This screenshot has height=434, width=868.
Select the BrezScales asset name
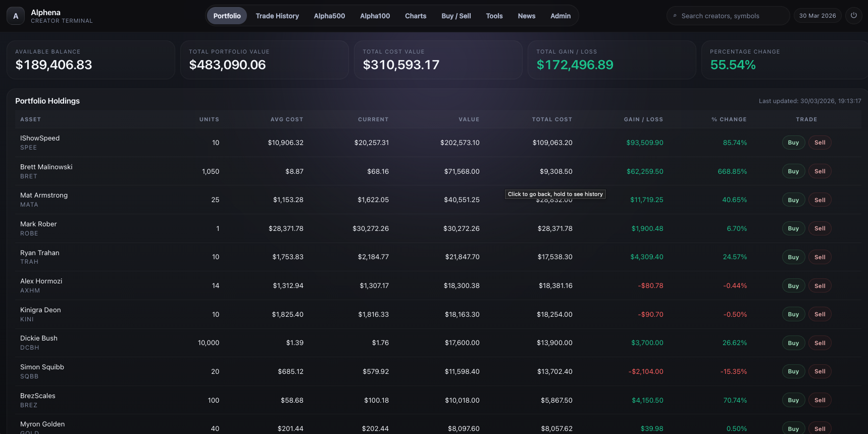coord(38,396)
